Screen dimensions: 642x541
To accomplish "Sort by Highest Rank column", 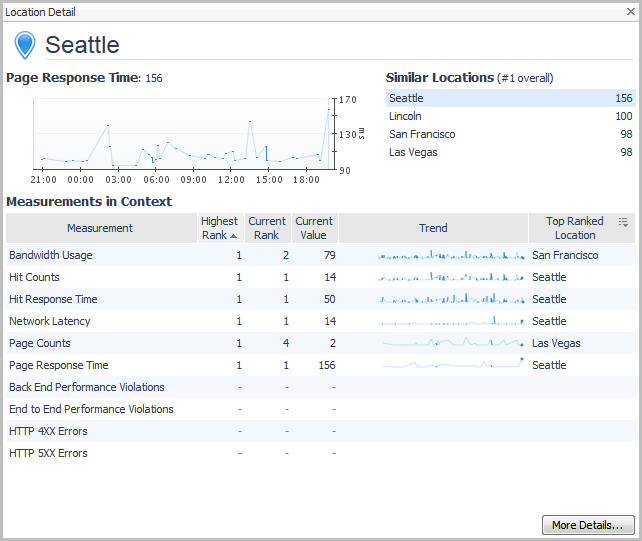I will click(219, 228).
